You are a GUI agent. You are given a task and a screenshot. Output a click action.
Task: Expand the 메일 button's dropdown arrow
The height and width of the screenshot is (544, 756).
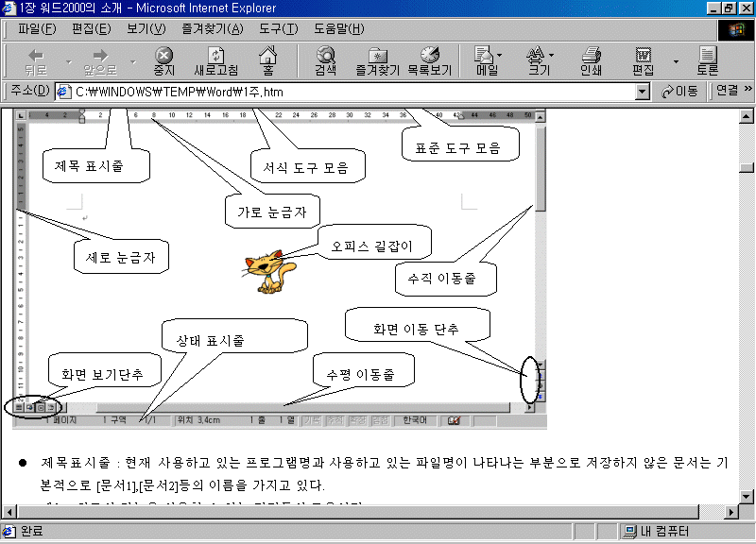pos(500,55)
